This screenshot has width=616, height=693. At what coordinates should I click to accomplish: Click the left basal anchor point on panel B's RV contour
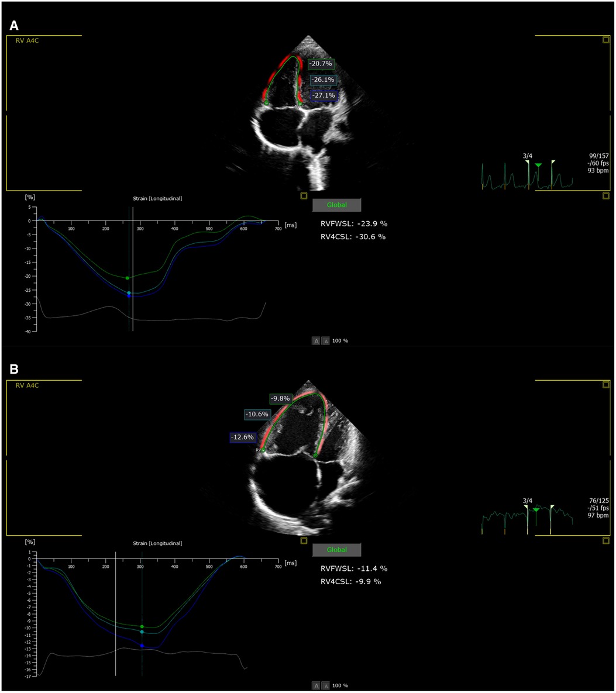coord(263,450)
